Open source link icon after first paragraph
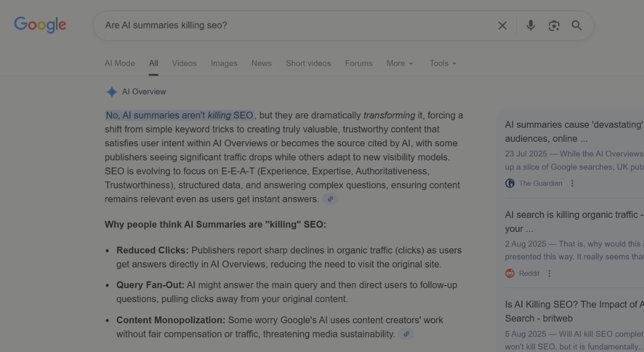This screenshot has width=644, height=352. click(330, 199)
